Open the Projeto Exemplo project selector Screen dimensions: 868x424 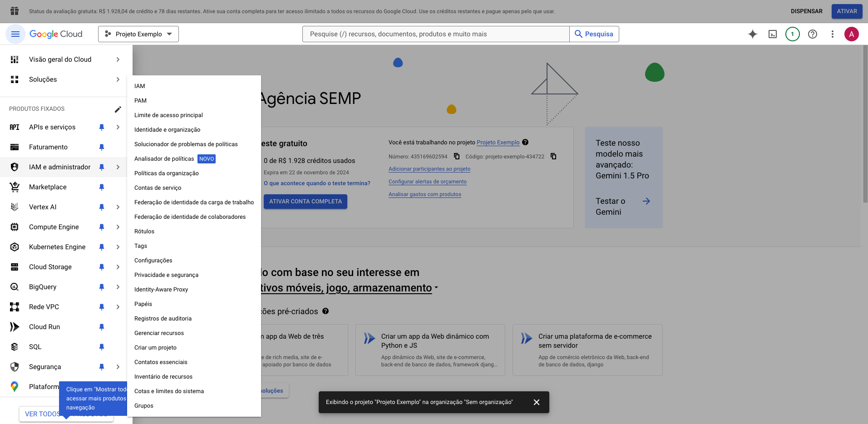click(138, 34)
